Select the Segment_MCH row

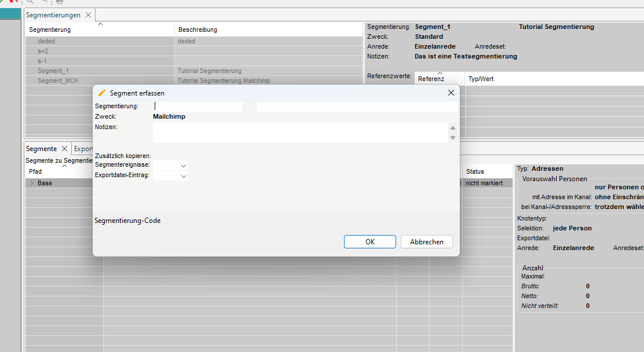tap(58, 80)
